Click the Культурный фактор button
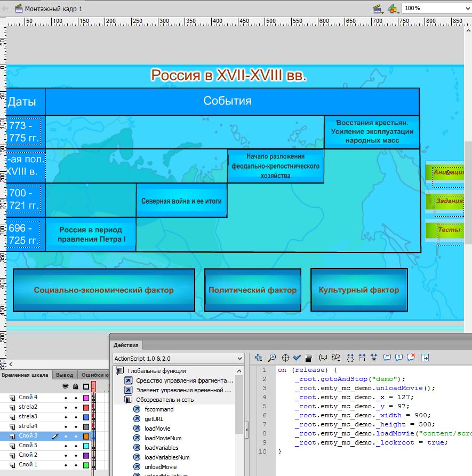 (359, 290)
